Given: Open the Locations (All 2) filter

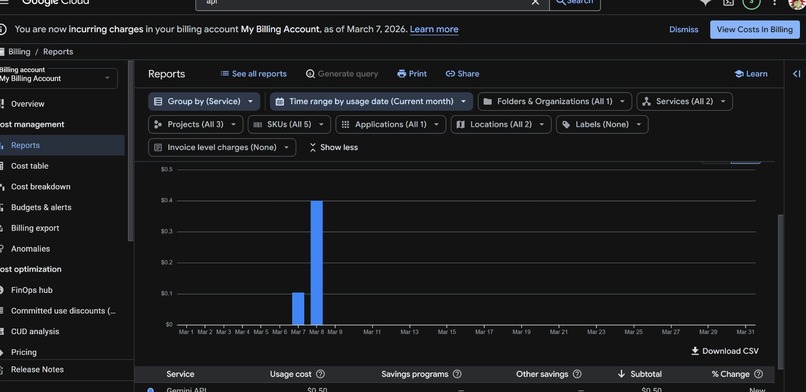Looking at the screenshot, I should coord(501,124).
